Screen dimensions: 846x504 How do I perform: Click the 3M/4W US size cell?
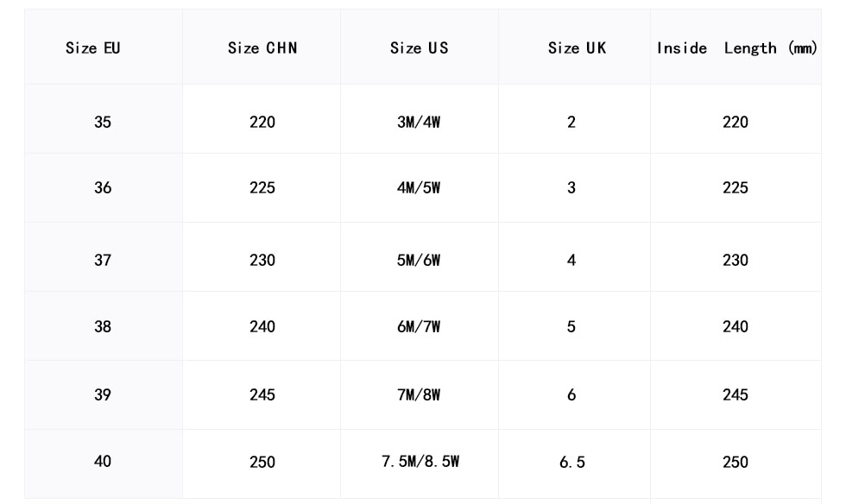click(x=419, y=122)
